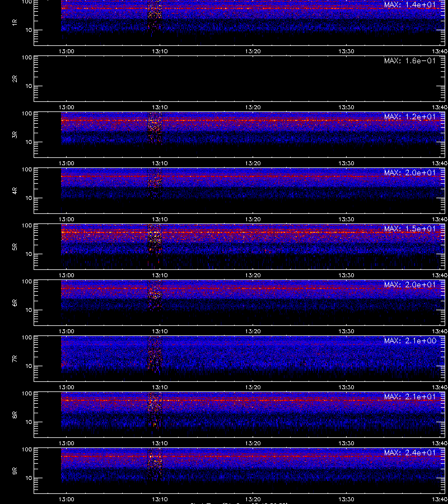Screen dimensions: 448x504
Task: Click the '100' y-axis label of panel 2R
Action: click(x=27, y=58)
